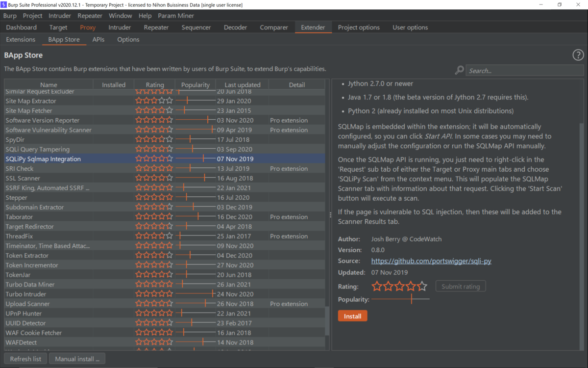Image resolution: width=588 pixels, height=368 pixels.
Task: Open the Intruder menu
Action: coord(60,16)
